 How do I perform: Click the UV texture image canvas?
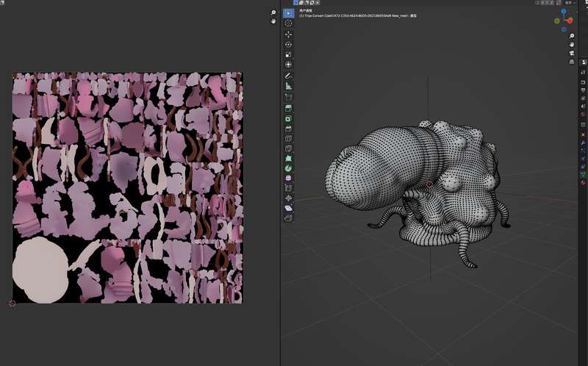coord(127,187)
